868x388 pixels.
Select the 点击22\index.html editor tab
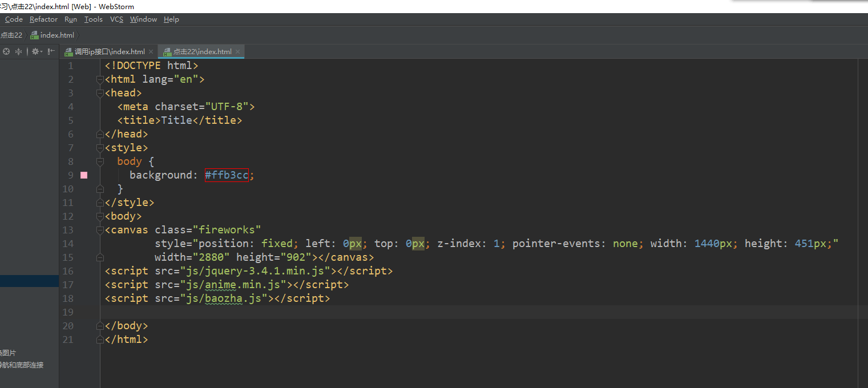click(x=203, y=52)
